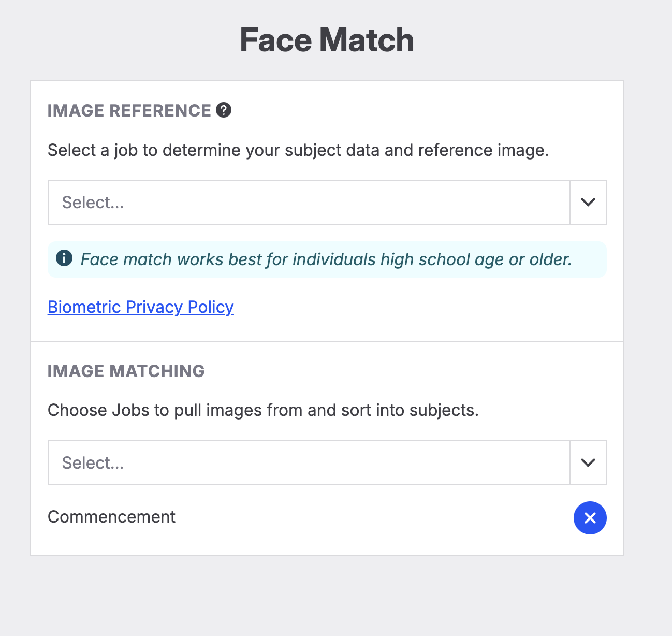Click the help icon beside Image Reference
672x636 pixels.
(x=224, y=110)
